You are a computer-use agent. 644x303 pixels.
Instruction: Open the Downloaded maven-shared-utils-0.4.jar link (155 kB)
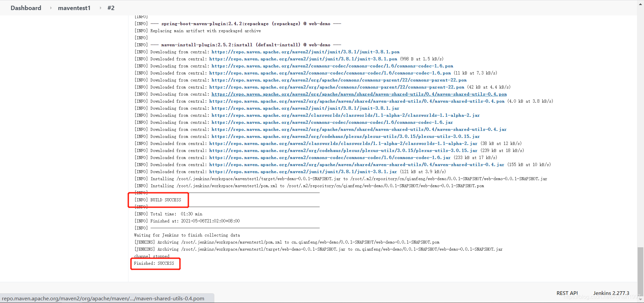[x=357, y=165]
